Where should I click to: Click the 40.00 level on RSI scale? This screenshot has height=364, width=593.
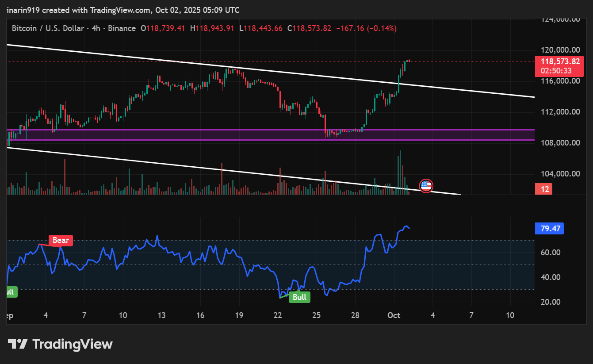click(x=551, y=277)
